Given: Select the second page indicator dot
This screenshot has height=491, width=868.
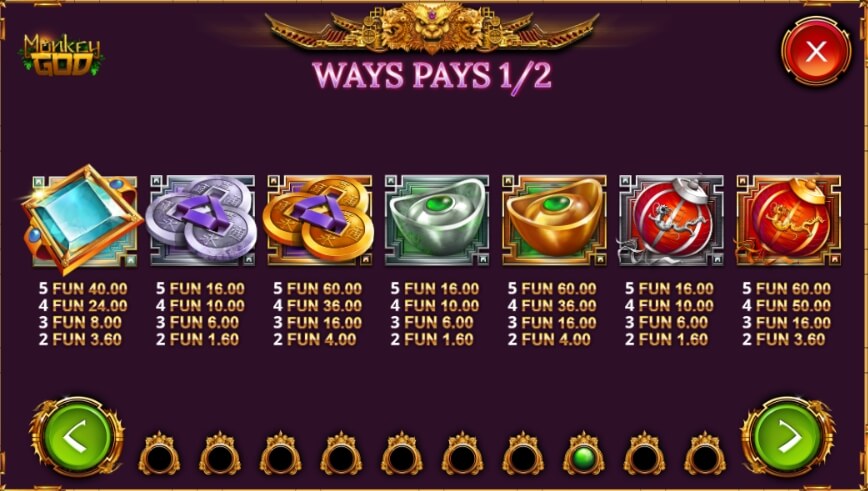Looking at the screenshot, I should pyautogui.click(x=220, y=454).
